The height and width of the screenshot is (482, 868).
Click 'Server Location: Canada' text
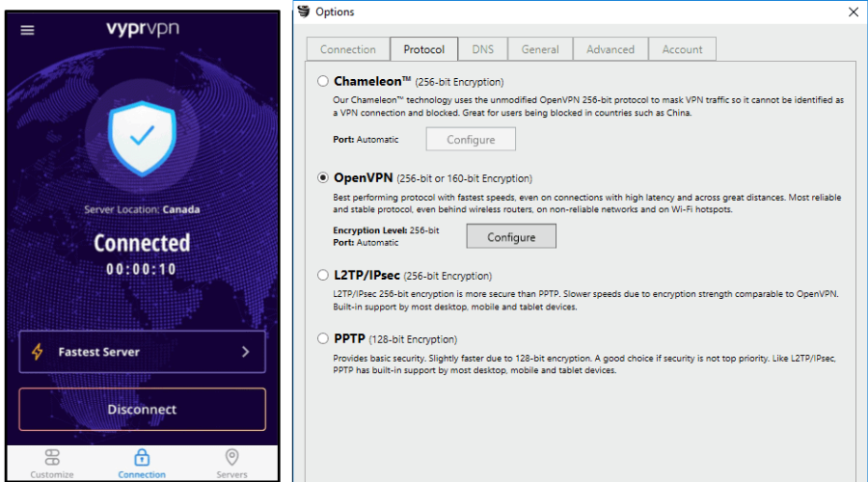tap(143, 210)
